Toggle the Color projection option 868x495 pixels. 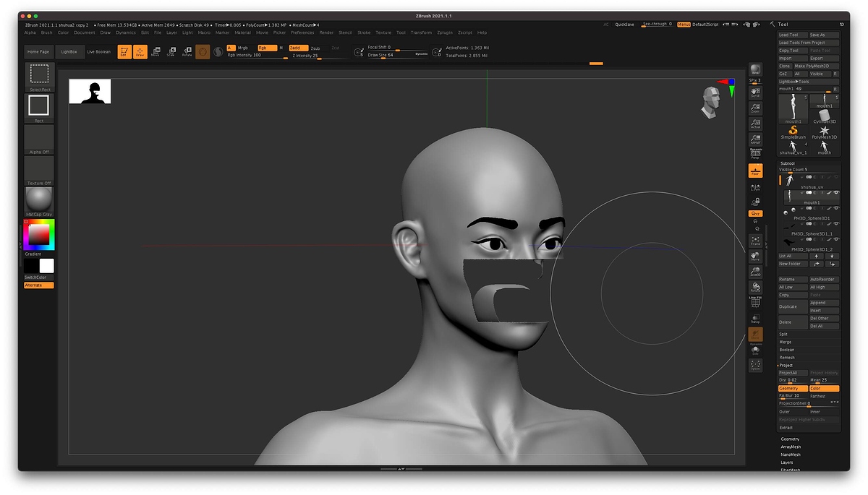824,389
